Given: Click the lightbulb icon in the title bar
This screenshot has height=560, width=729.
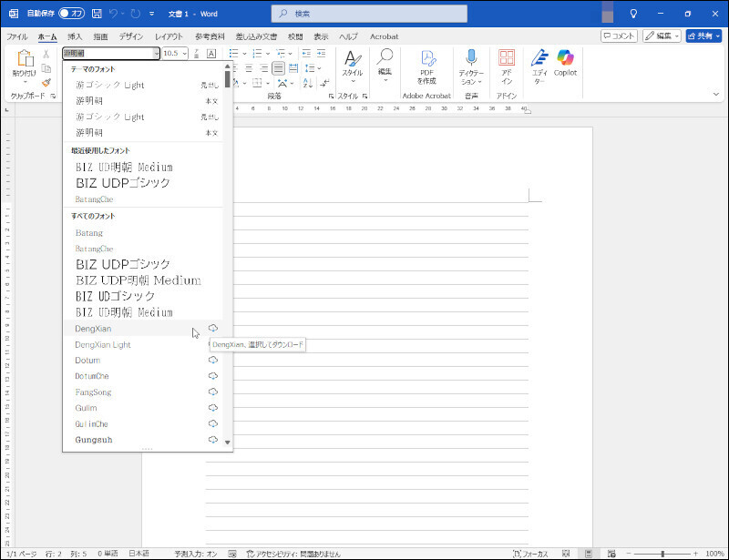Looking at the screenshot, I should click(x=633, y=14).
